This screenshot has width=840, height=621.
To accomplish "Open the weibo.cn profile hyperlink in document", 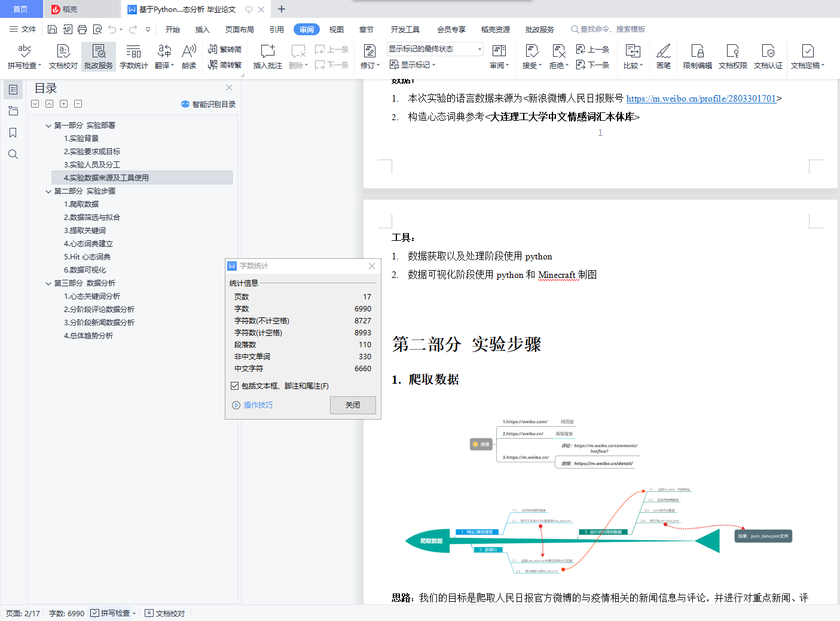I will (x=701, y=99).
